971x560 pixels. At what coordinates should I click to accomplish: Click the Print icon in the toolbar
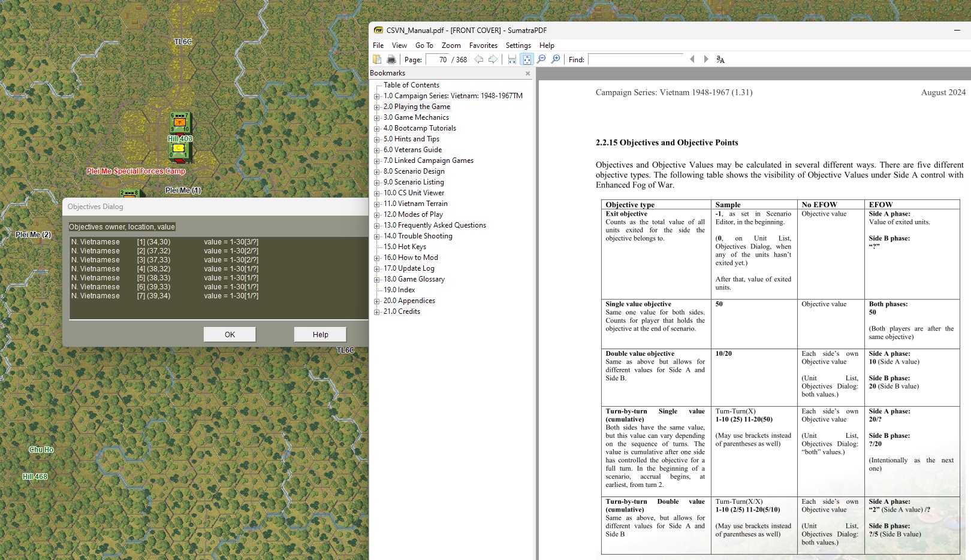click(391, 59)
